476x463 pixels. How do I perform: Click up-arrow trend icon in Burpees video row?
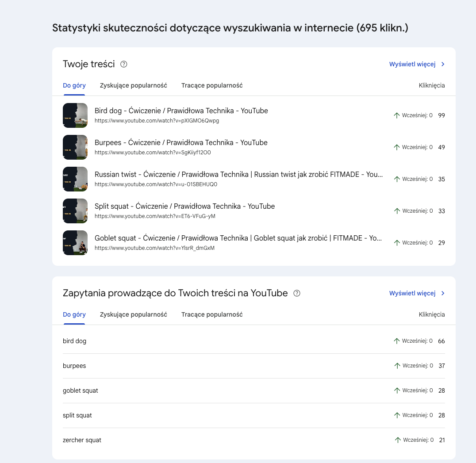pyautogui.click(x=396, y=147)
